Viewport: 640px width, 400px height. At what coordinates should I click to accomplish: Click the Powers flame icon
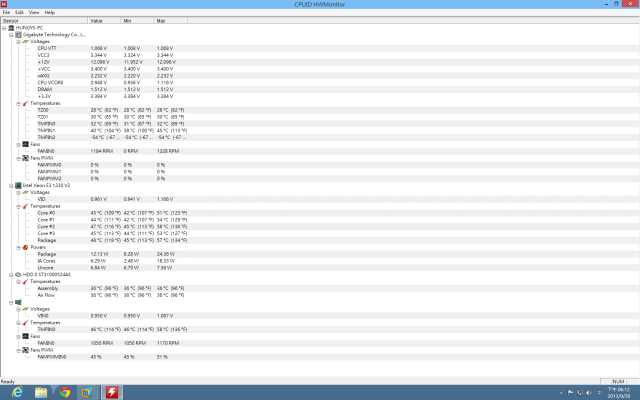click(x=25, y=247)
